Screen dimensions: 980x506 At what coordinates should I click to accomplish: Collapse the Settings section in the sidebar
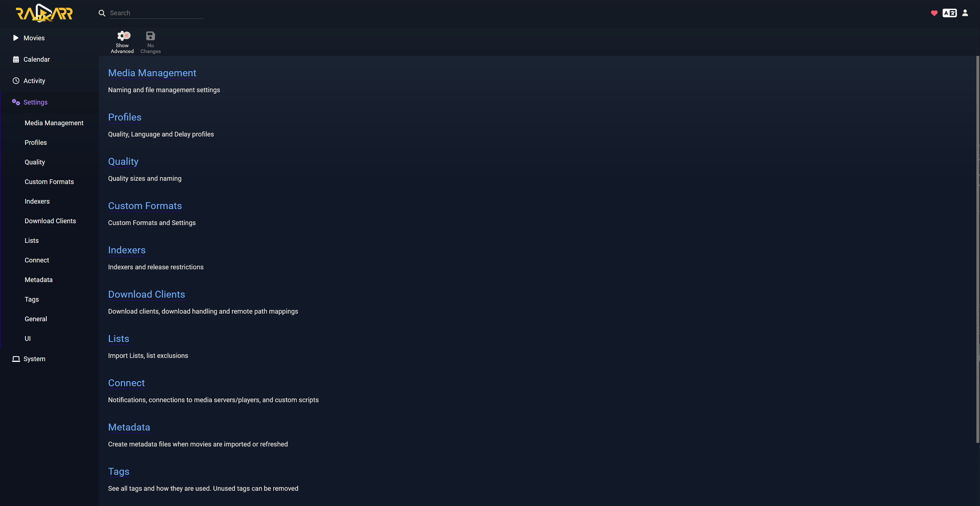(36, 102)
